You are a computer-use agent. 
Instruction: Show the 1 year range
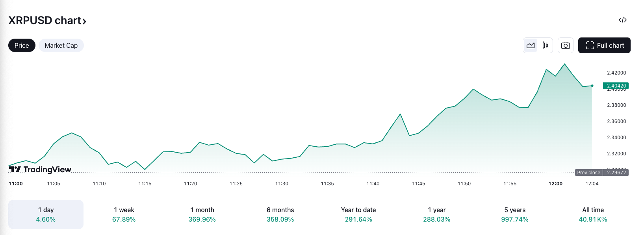(436, 214)
